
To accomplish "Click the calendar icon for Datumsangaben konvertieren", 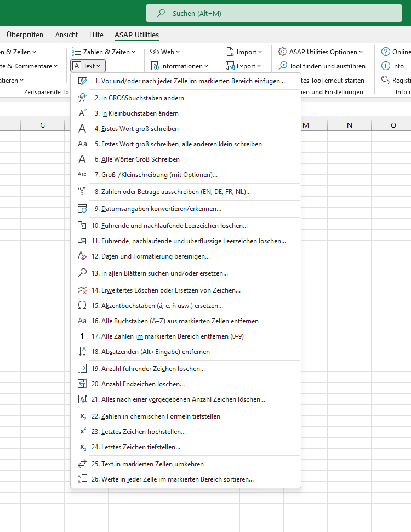I will pos(82,208).
